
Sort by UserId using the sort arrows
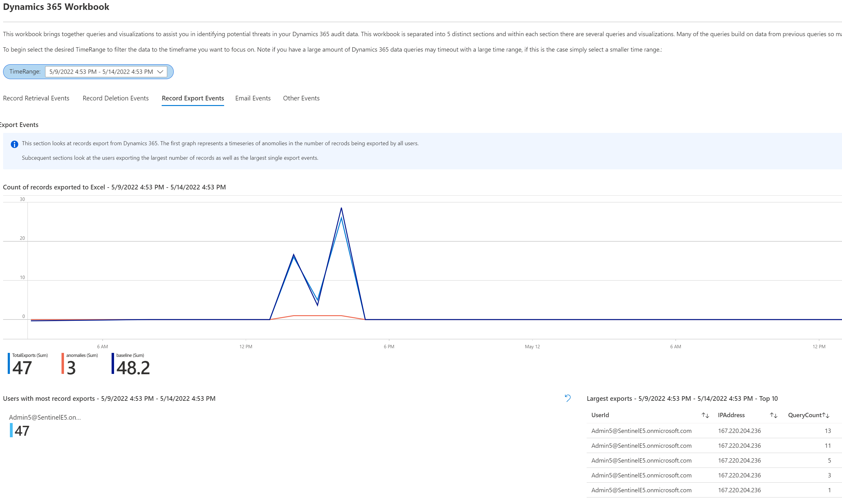[x=705, y=415]
